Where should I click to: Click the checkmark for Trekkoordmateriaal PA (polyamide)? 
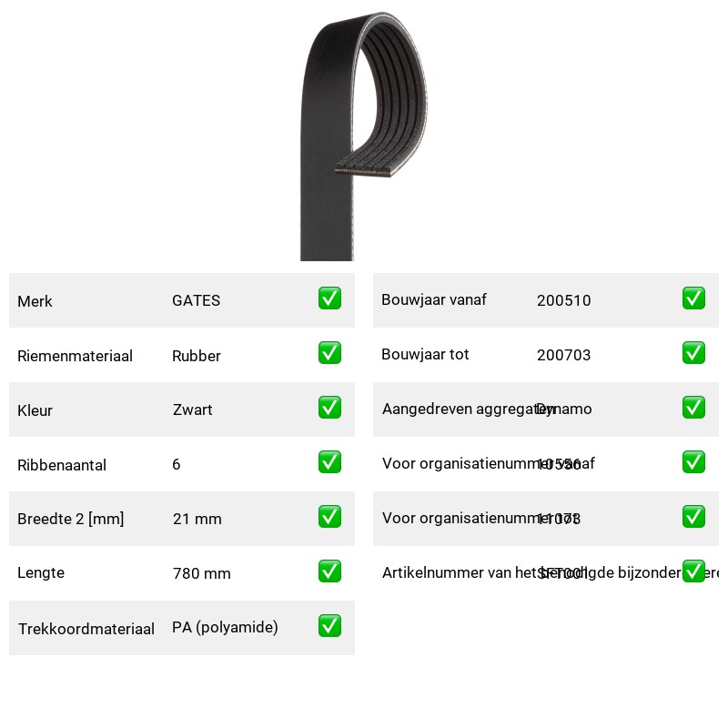[329, 626]
